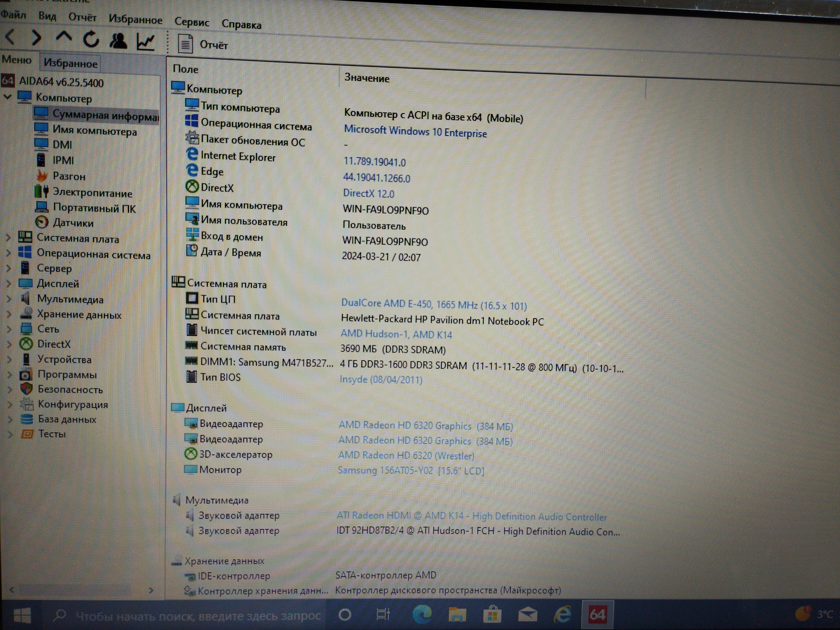
Task: Open the Избранное menu in menu bar
Action: (135, 20)
